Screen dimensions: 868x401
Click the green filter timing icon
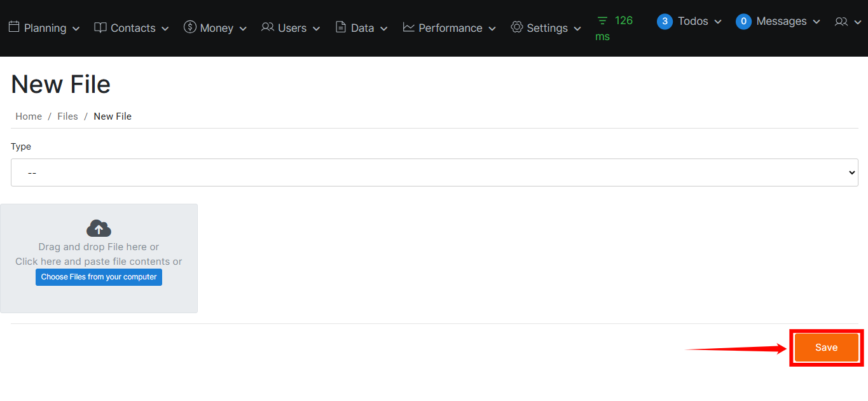pyautogui.click(x=602, y=21)
